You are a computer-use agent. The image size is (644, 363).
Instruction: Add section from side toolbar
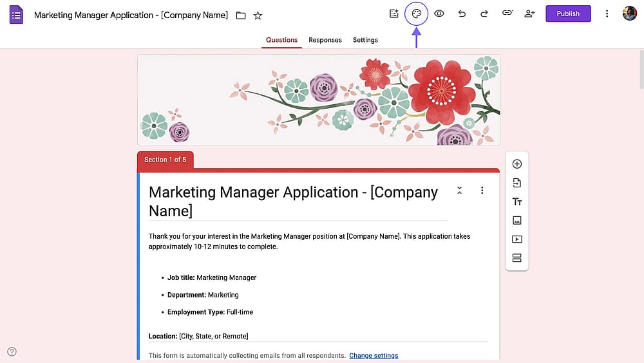(x=517, y=258)
